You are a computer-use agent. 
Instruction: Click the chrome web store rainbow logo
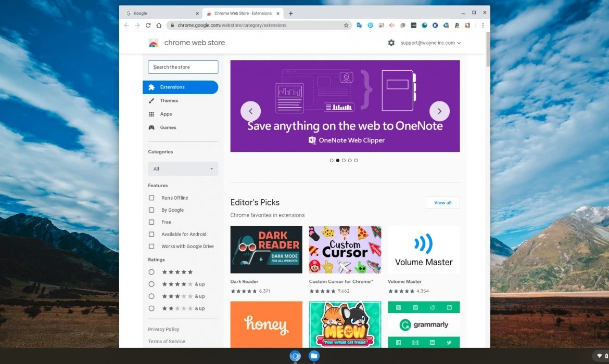coord(154,43)
